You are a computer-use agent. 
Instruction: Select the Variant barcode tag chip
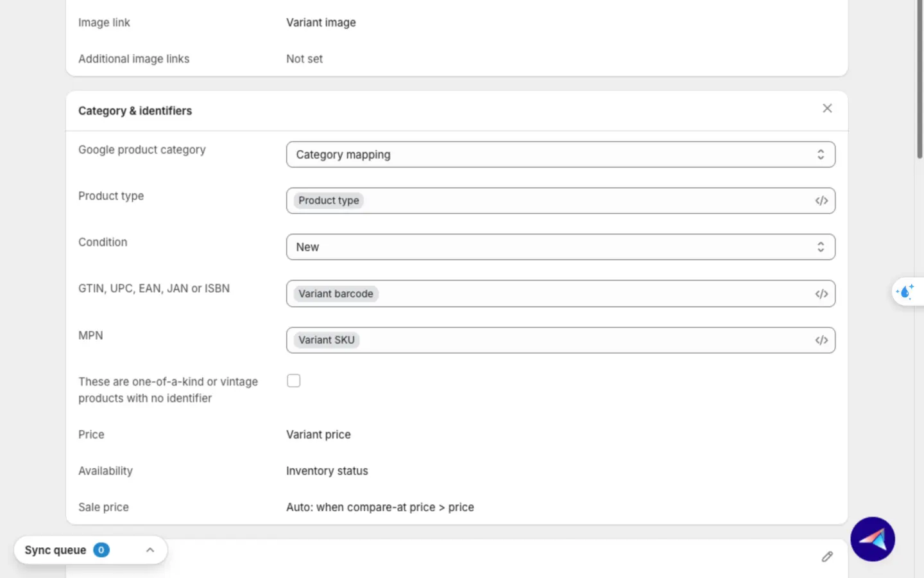tap(336, 294)
